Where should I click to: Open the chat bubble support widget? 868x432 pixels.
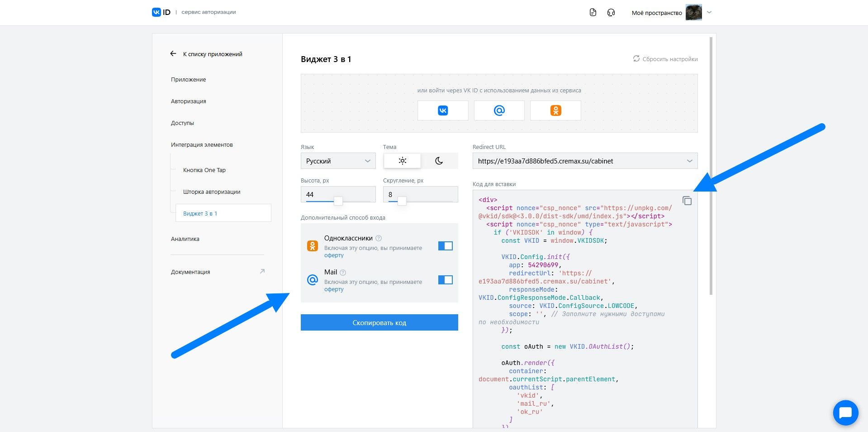[845, 413]
